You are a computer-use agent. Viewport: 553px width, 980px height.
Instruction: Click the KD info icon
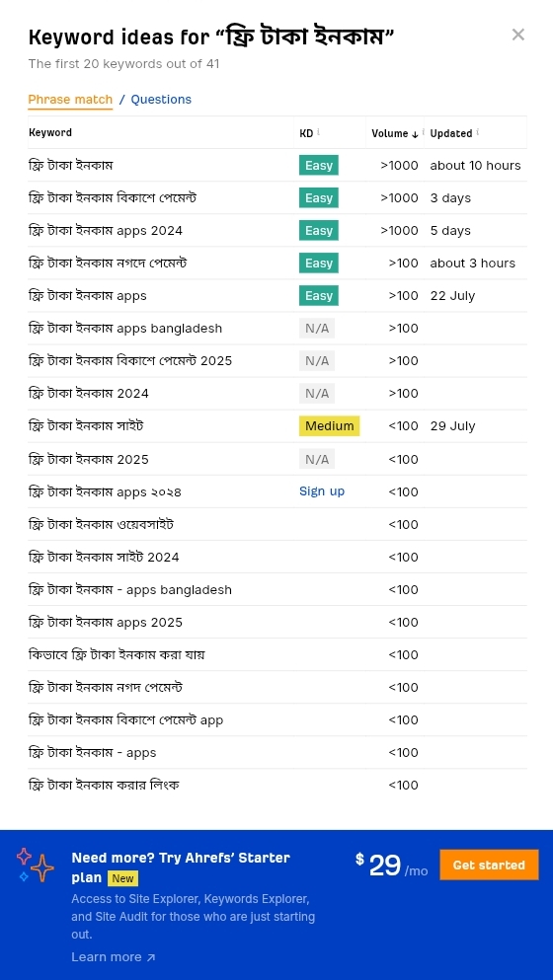(x=318, y=132)
